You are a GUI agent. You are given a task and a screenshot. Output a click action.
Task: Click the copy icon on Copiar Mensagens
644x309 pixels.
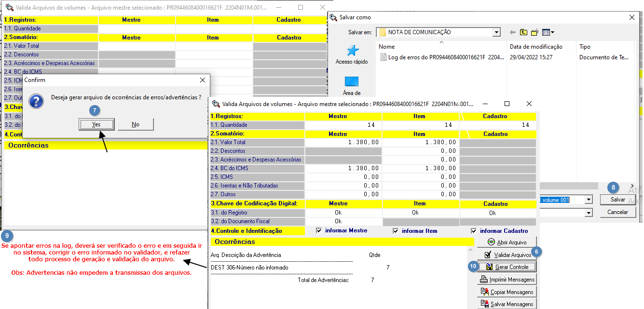[485, 292]
